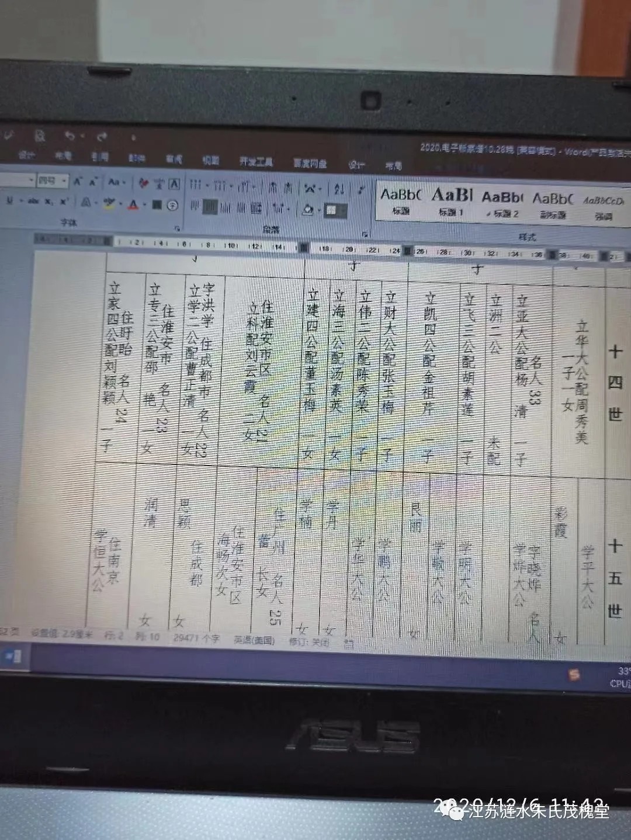This screenshot has width=631, height=840.
Task: Apply a character border with boxed A
Action: tap(174, 184)
